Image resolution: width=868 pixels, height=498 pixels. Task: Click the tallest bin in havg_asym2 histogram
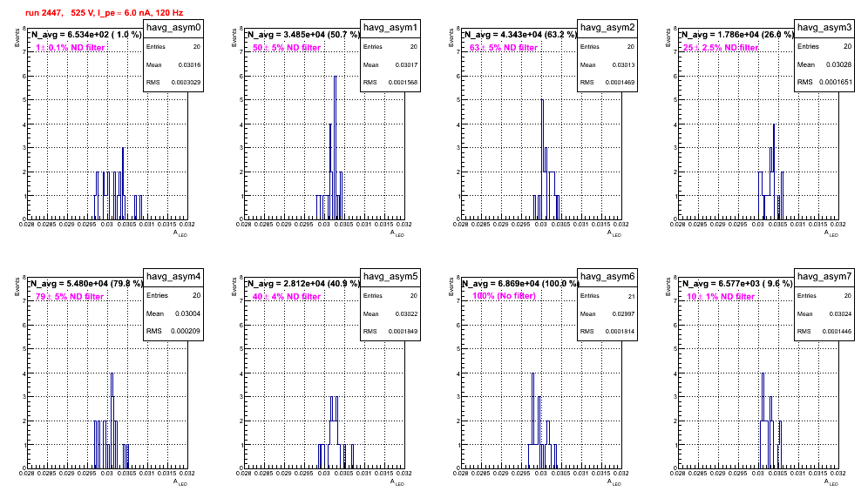click(542, 158)
